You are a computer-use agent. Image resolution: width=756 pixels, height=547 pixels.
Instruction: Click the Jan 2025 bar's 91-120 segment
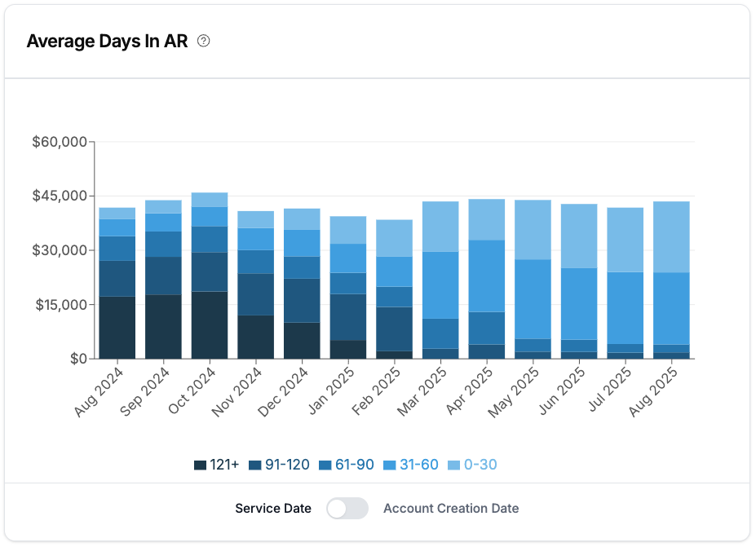point(348,317)
